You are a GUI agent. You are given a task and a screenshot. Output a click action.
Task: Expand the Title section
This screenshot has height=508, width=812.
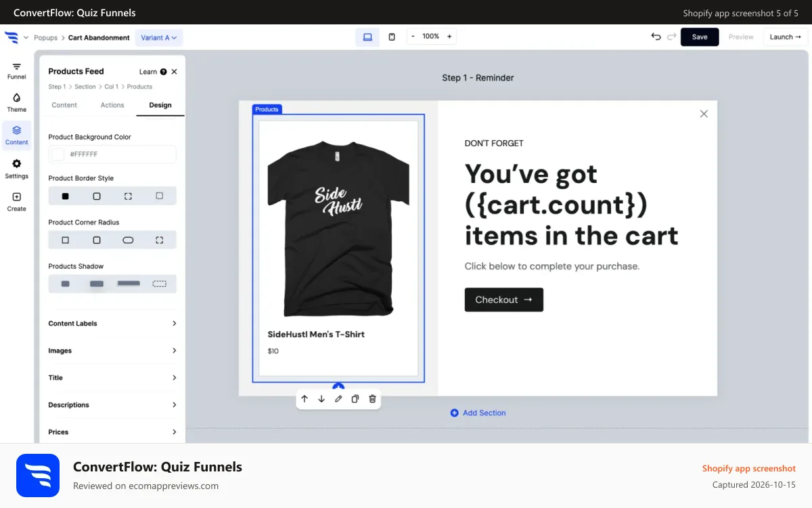coord(112,378)
